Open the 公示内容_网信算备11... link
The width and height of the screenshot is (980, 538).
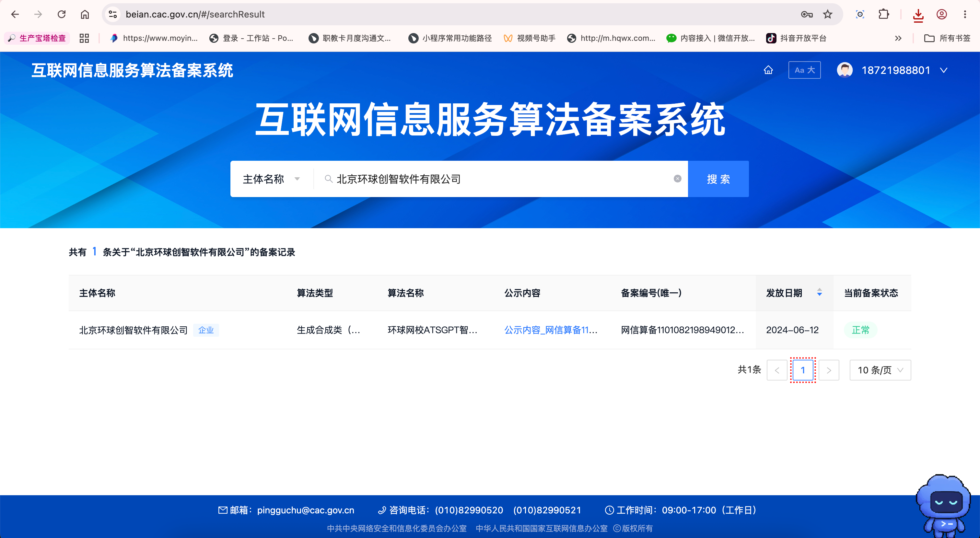(x=551, y=330)
